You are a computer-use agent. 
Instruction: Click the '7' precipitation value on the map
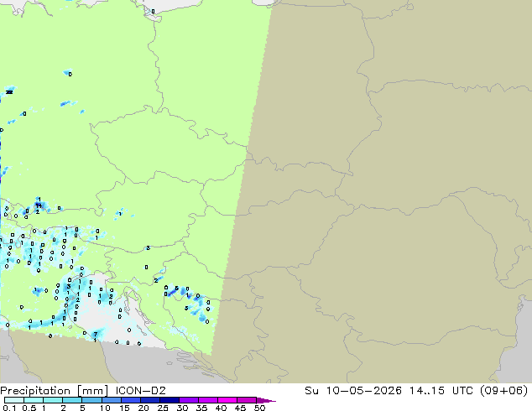pos(96,335)
